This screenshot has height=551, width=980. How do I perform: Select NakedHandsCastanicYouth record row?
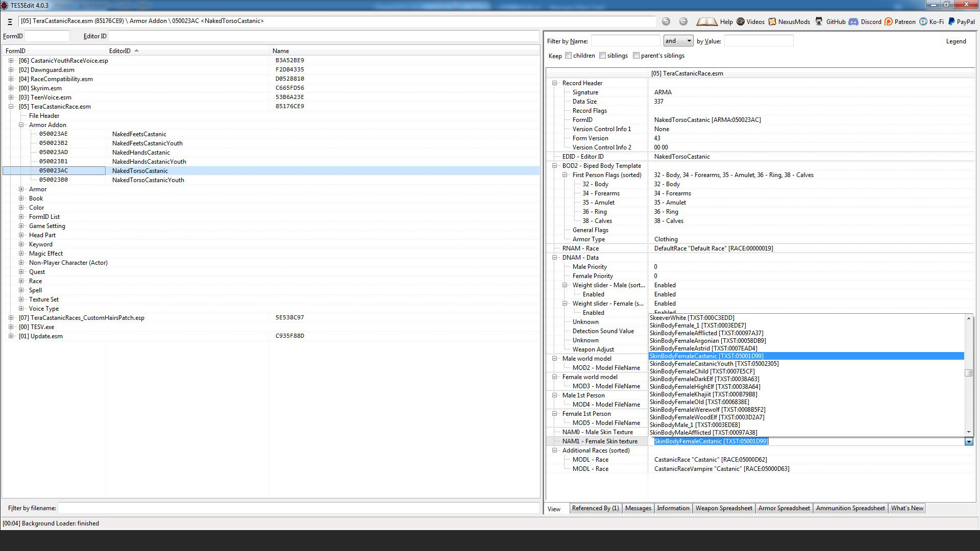271,162
